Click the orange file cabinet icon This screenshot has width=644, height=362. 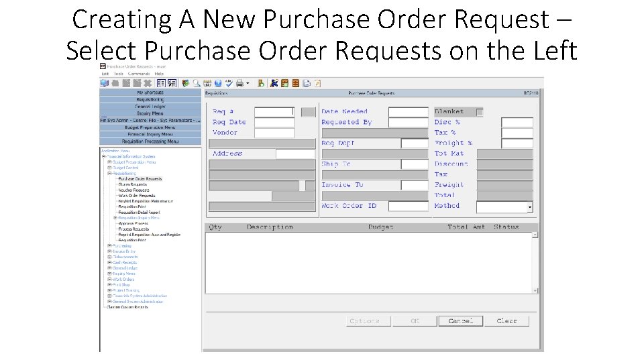(x=296, y=83)
